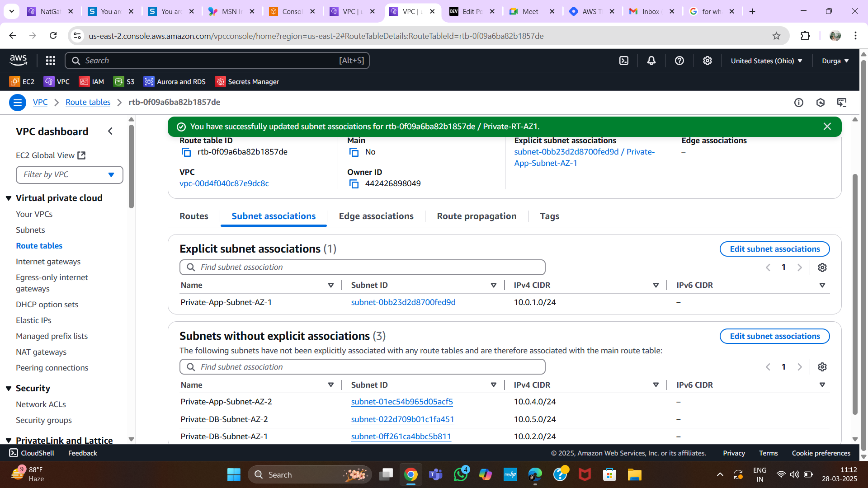Toggle the hamburger navigation menu
Viewport: 868px width, 488px height.
18,103
